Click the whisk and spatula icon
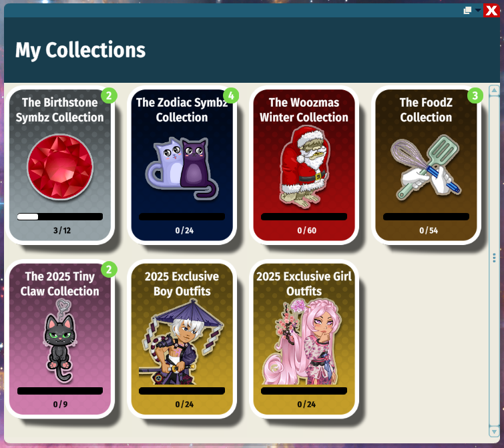This screenshot has height=448, width=504. click(x=426, y=168)
